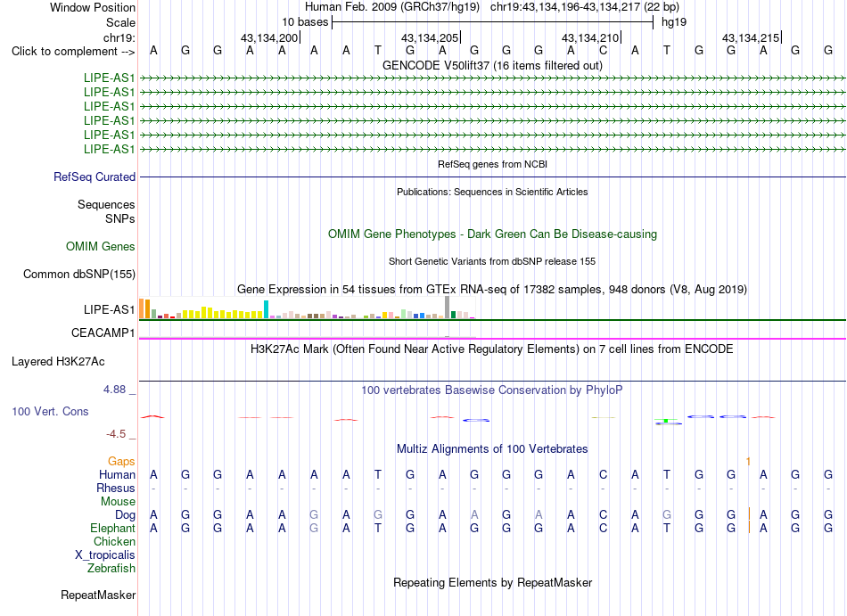
Task: Click the genome position title 'Human Feb. 2009 (GRCh37/hg19)'
Action: pyautogui.click(x=392, y=7)
